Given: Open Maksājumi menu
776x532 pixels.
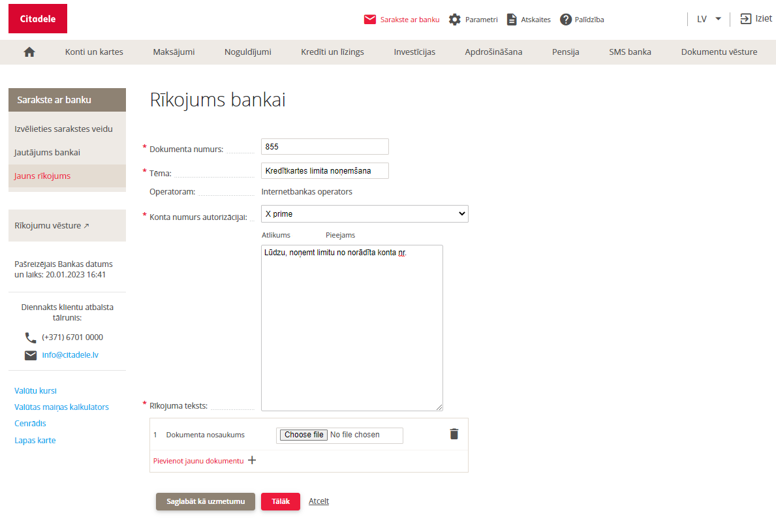Looking at the screenshot, I should click(174, 52).
